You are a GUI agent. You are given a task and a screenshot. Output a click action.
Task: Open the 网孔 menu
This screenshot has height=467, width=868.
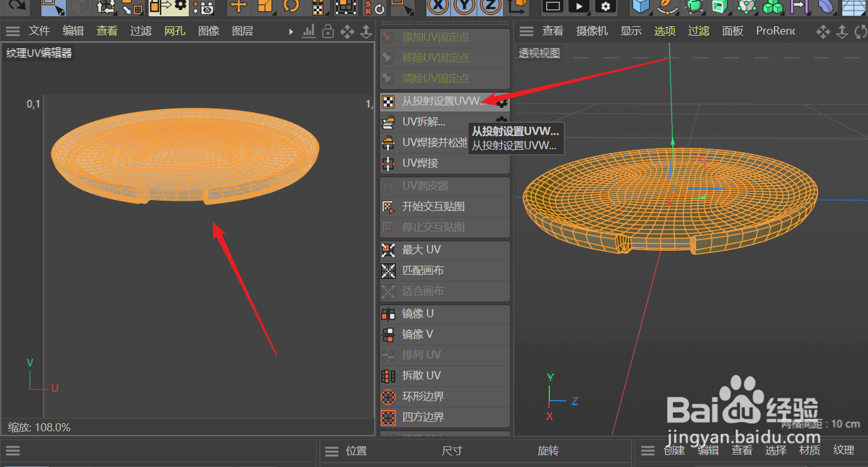(x=175, y=31)
